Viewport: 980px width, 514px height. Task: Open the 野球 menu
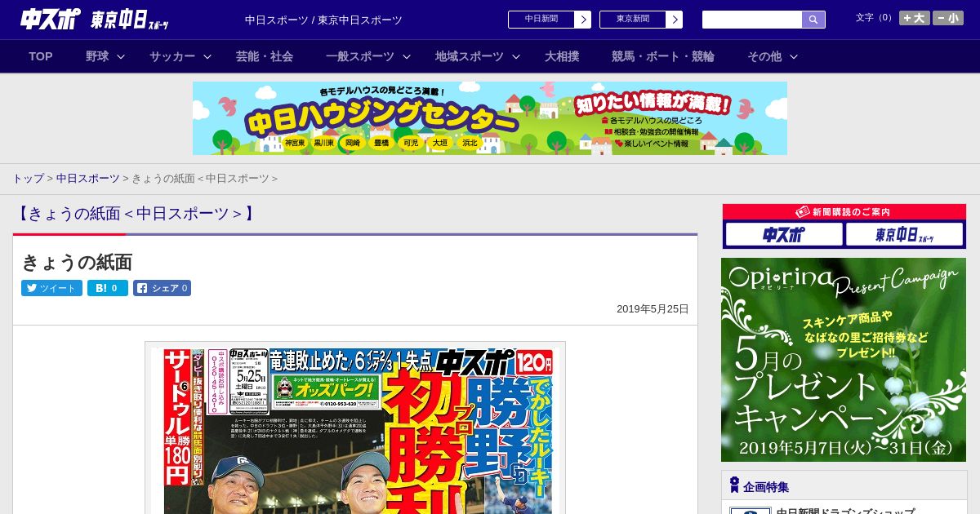click(97, 56)
